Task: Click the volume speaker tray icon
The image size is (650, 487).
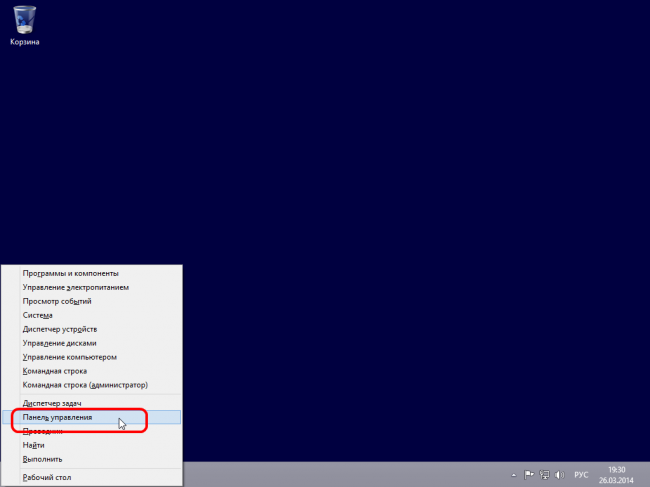Action: point(560,474)
